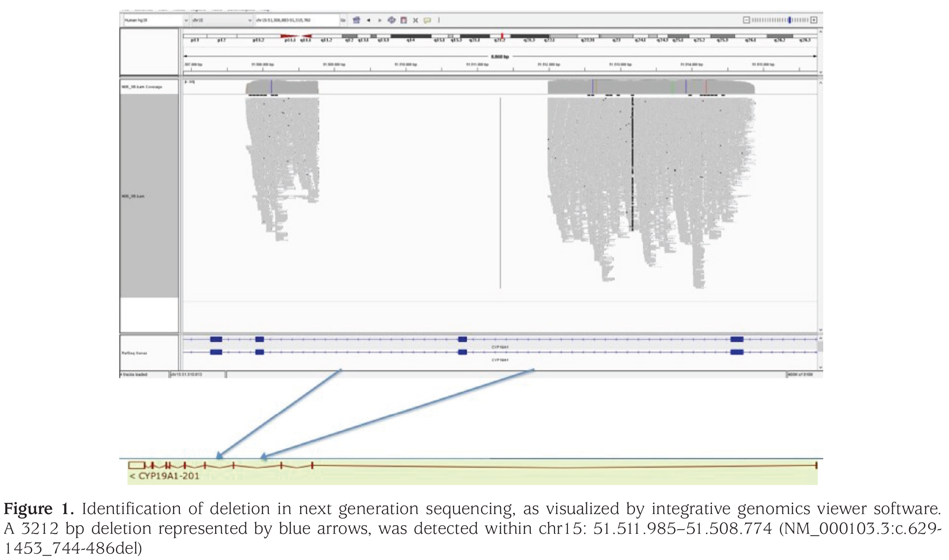Click the refresh screen icon
The height and width of the screenshot is (560, 949).
[x=391, y=20]
